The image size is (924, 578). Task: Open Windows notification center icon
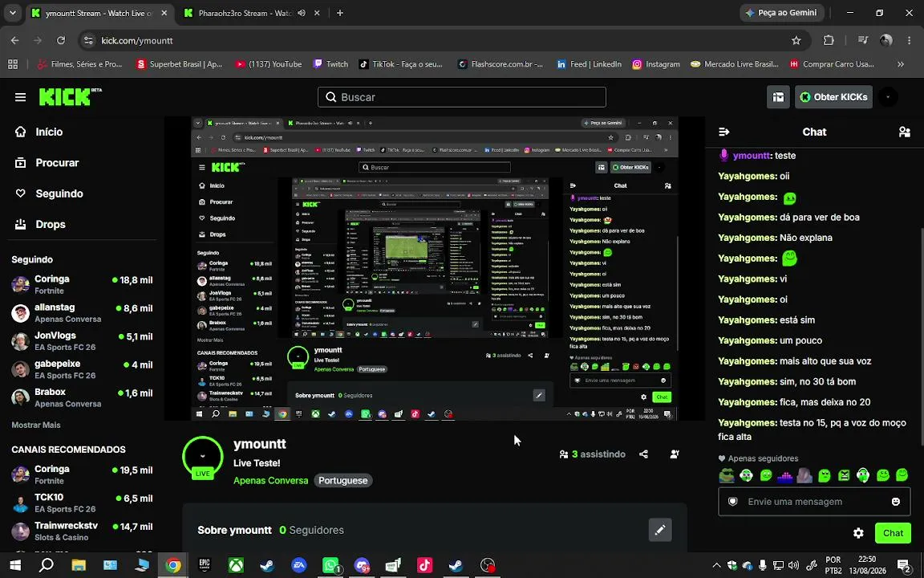pyautogui.click(x=904, y=566)
